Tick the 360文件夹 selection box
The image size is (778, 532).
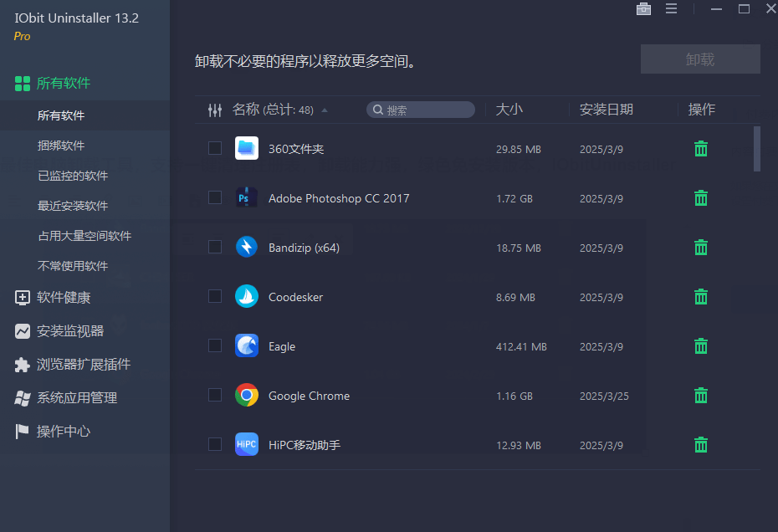point(215,149)
